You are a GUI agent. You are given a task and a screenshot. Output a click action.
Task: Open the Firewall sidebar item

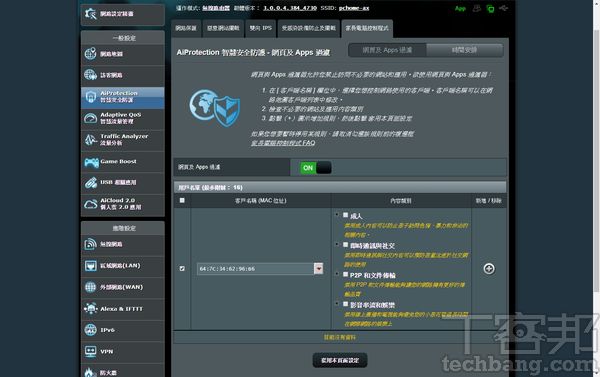(122, 371)
